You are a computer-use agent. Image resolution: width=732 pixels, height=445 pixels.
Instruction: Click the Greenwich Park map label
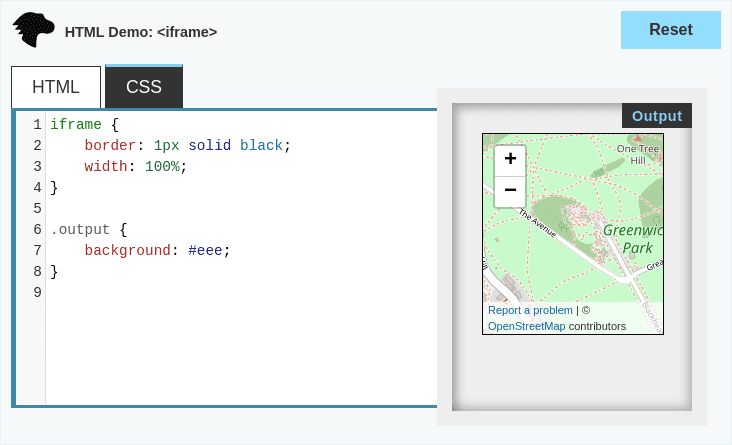(634, 239)
